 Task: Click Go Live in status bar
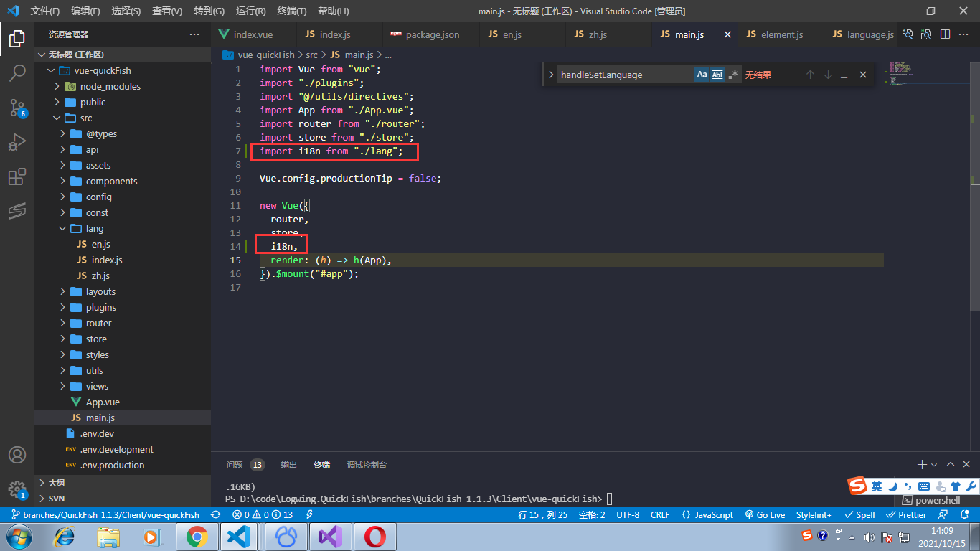765,514
